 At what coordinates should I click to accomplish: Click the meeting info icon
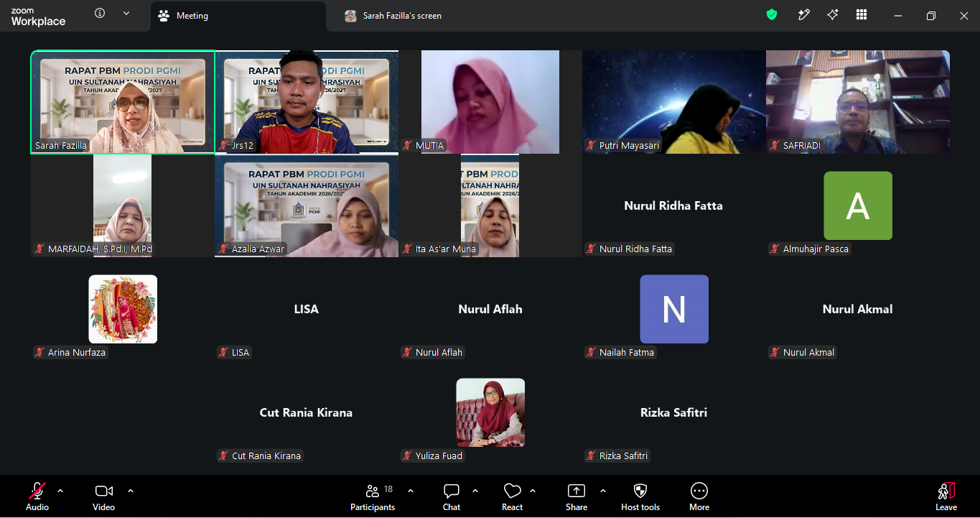(x=100, y=13)
